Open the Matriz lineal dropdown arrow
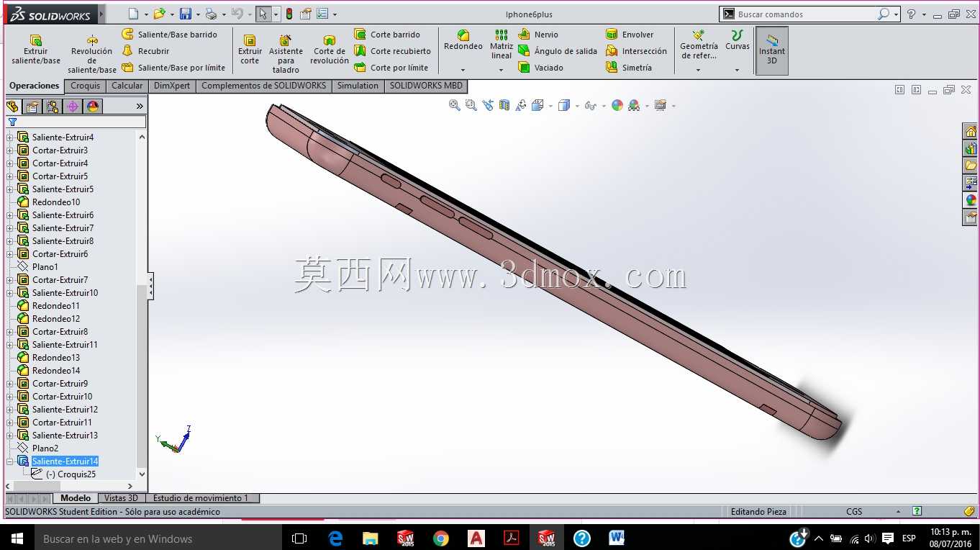The image size is (980, 550). point(501,70)
